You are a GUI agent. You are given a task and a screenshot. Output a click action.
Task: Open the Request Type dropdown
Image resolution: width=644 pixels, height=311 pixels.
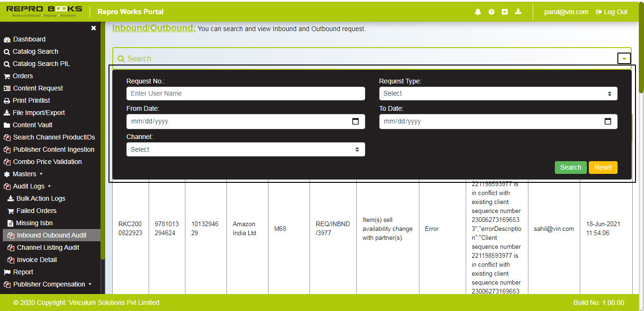click(x=497, y=93)
